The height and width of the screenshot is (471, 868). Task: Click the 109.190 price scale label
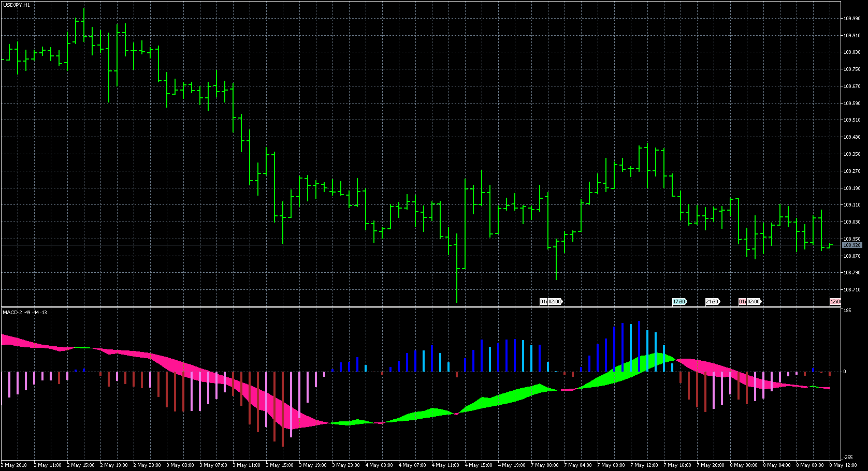pos(852,188)
